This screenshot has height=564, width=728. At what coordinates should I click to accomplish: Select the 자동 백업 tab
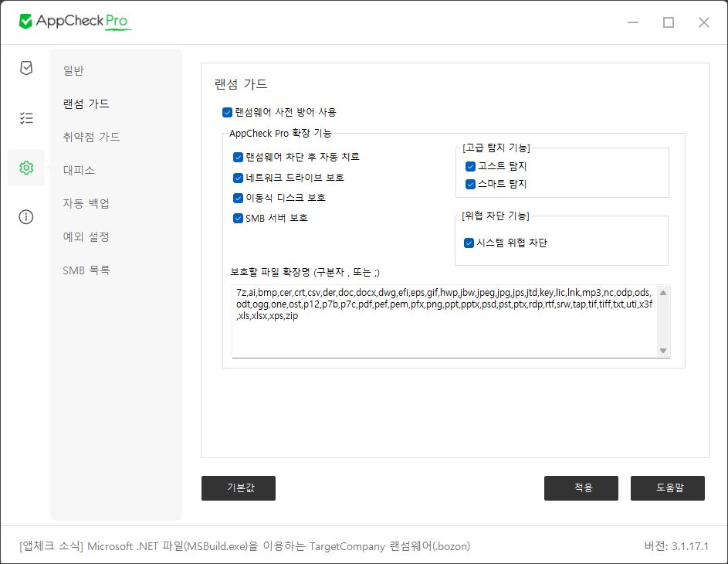tap(86, 204)
